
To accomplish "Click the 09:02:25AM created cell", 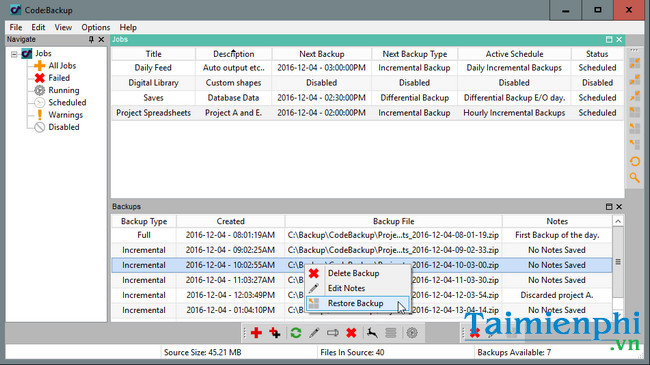I will 230,250.
